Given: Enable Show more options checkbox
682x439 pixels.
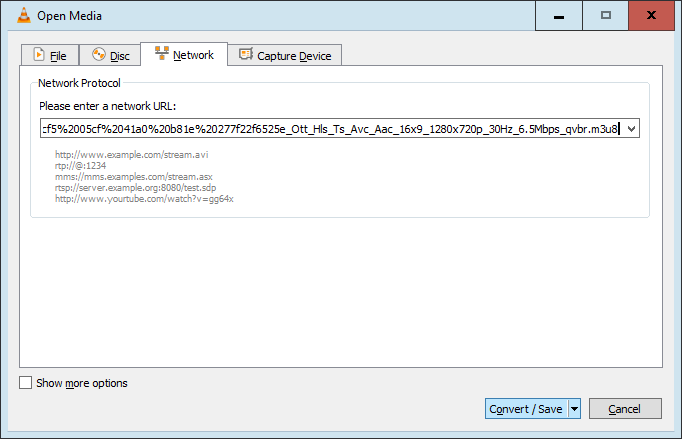Looking at the screenshot, I should pyautogui.click(x=25, y=383).
